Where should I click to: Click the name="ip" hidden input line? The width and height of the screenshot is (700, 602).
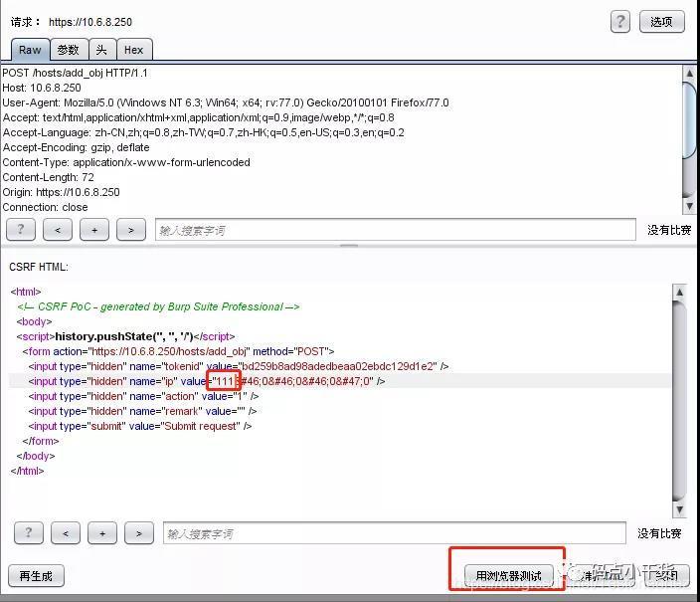pos(206,381)
